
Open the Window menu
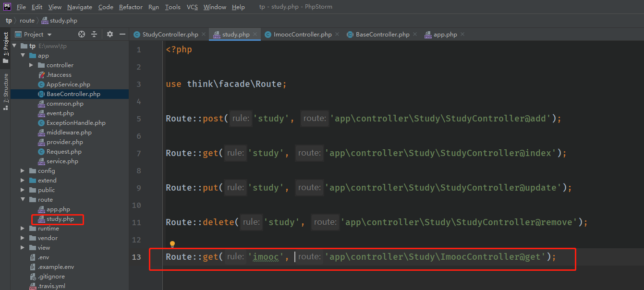(215, 7)
